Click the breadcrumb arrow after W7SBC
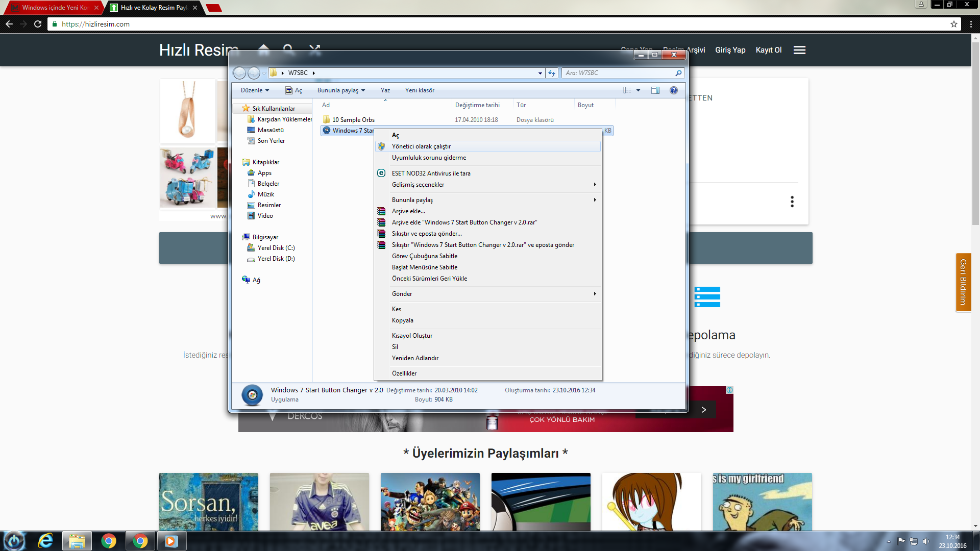The width and height of the screenshot is (980, 551). pyautogui.click(x=314, y=73)
